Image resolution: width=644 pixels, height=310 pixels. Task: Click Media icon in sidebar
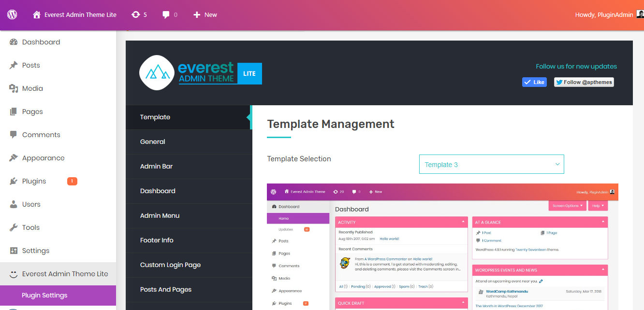[x=14, y=88]
